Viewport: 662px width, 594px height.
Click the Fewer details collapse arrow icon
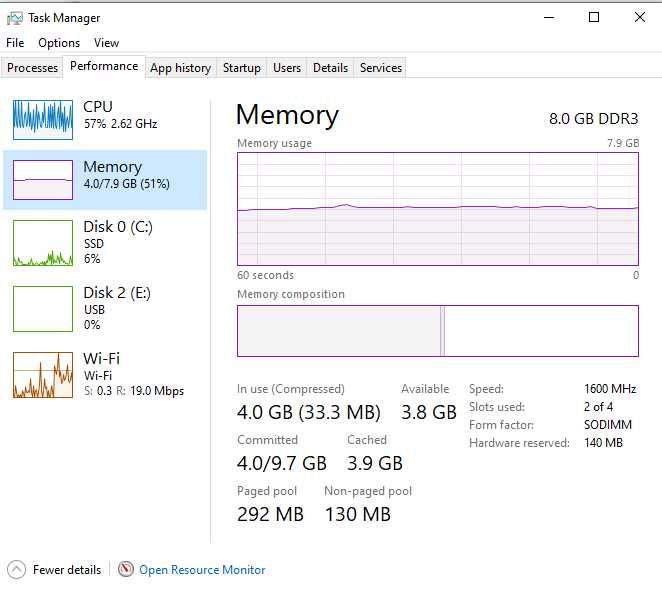(16, 570)
